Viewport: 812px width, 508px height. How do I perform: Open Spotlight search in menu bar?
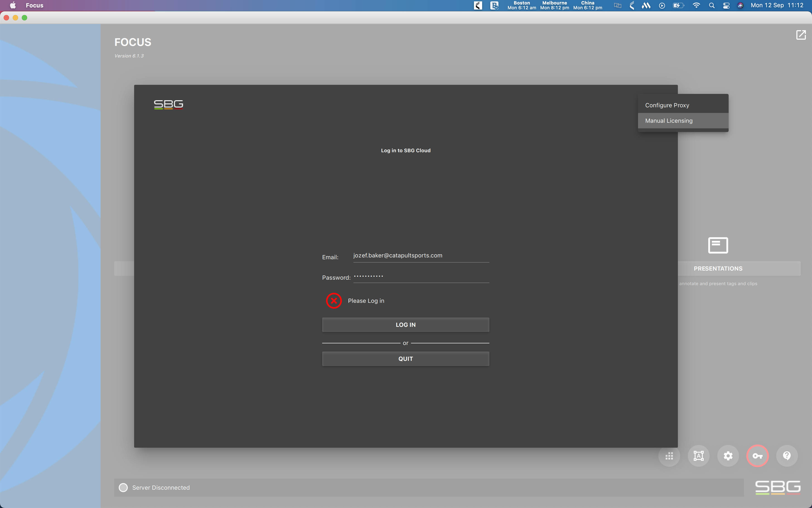(x=712, y=5)
